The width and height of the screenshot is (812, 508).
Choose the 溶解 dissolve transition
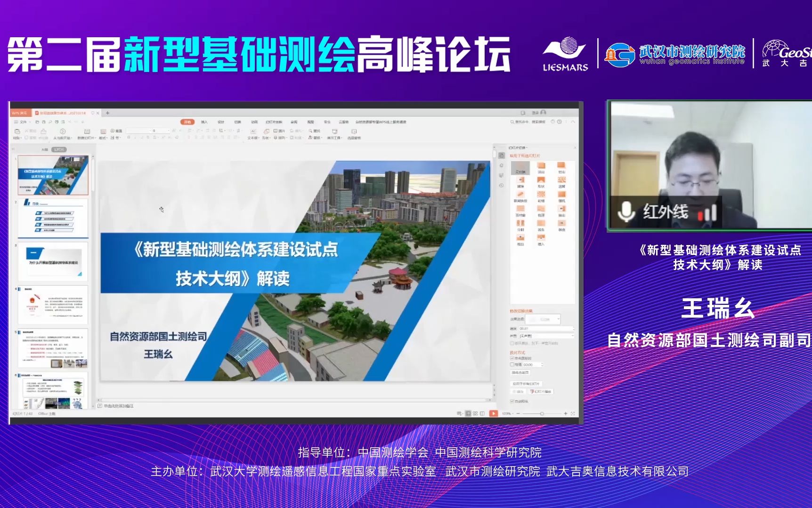coord(561,182)
